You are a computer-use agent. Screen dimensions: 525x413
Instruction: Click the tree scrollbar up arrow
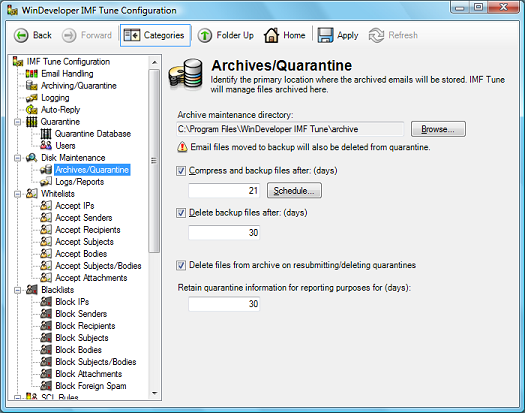pos(154,62)
